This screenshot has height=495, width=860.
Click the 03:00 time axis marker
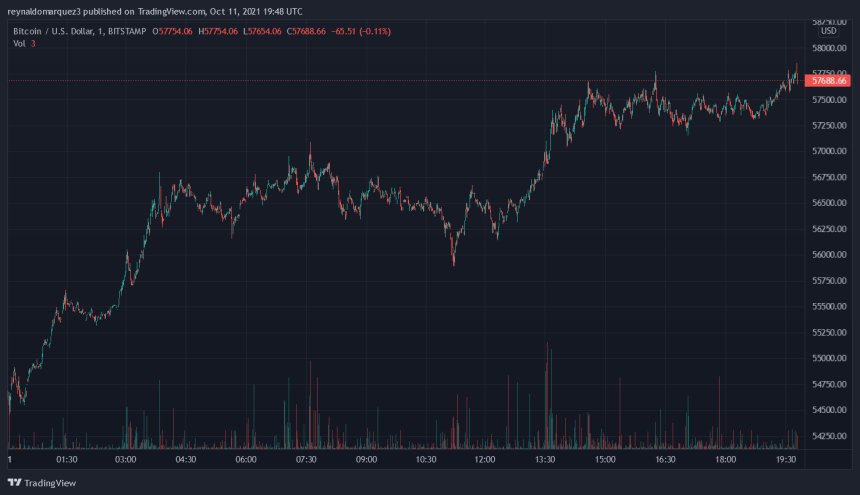point(126,459)
